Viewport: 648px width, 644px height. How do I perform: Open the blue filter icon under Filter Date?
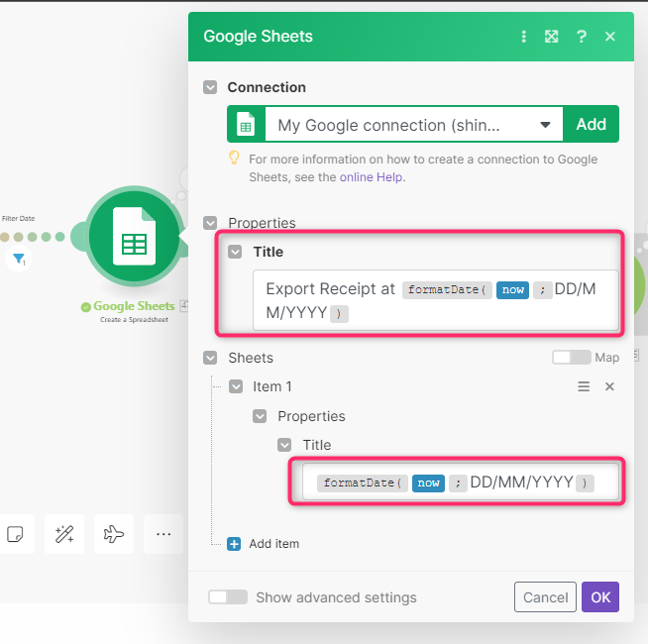click(x=19, y=260)
